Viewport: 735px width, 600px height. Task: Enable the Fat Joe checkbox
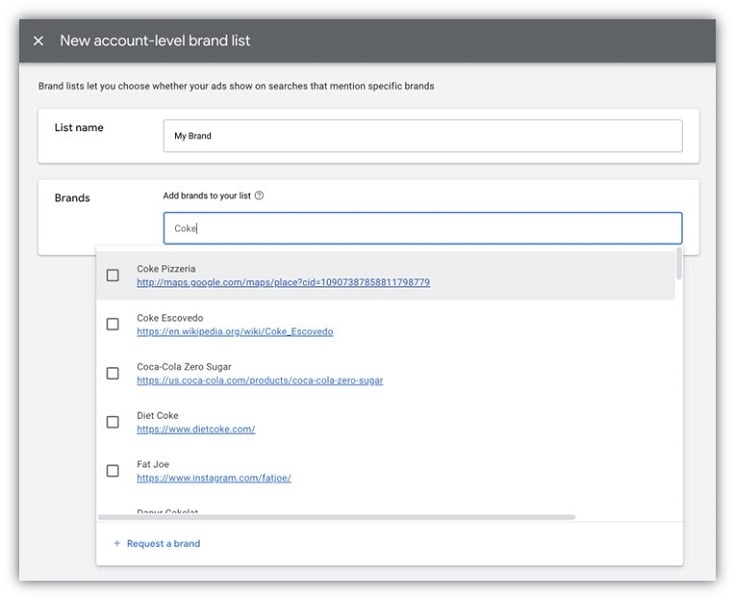112,471
